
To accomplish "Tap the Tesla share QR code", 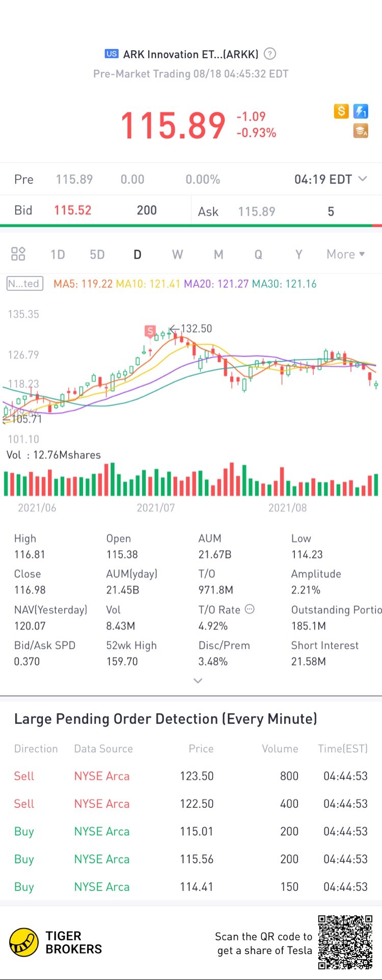I will point(345,942).
